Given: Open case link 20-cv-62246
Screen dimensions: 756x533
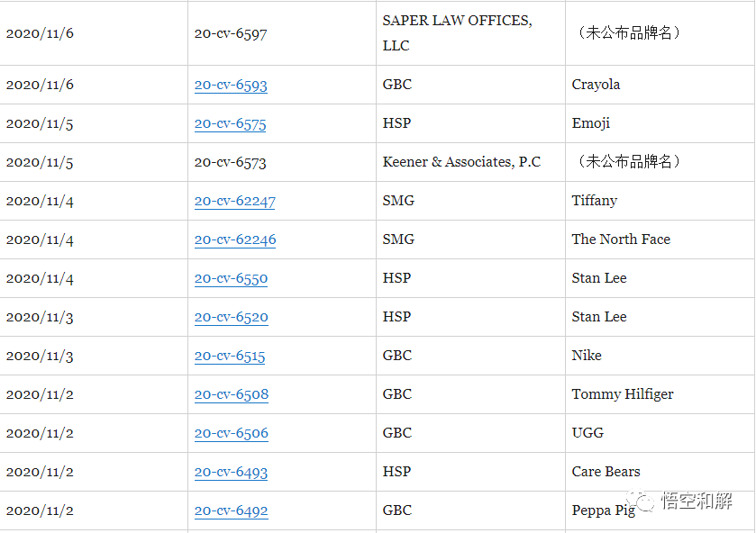Looking at the screenshot, I should [235, 239].
